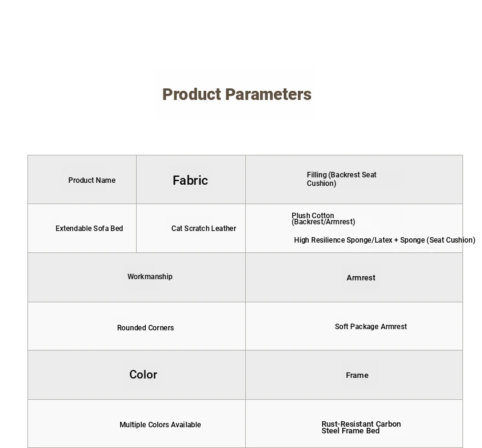This screenshot has height=448, width=482.
Task: Click the Extendable Sofa Bed cell
Action: pyautogui.click(x=82, y=229)
